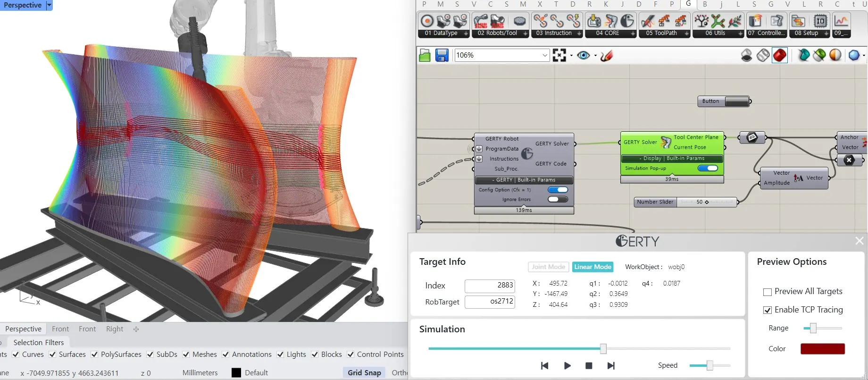Expand the 01 DataType ribbon group
868x380 pixels.
(466, 34)
